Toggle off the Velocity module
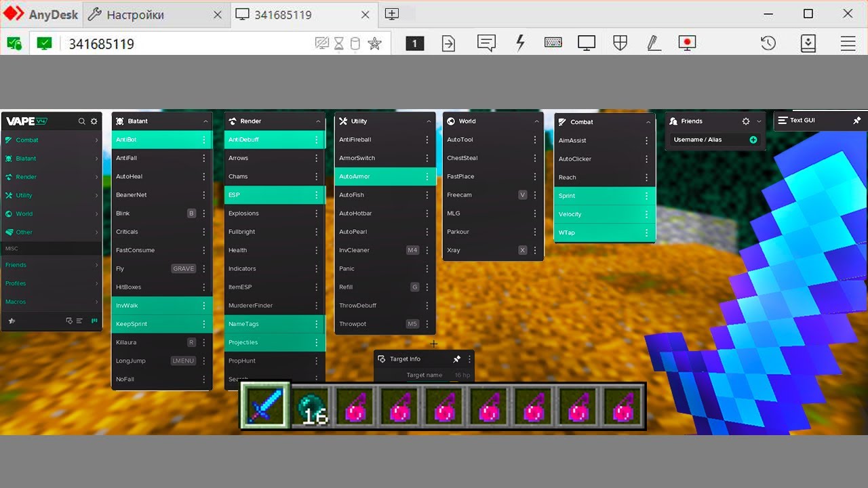This screenshot has width=868, height=488. tap(605, 214)
